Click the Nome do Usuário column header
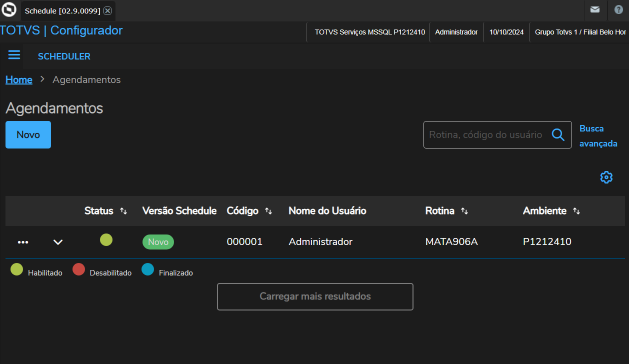Image resolution: width=629 pixels, height=364 pixels. [327, 211]
